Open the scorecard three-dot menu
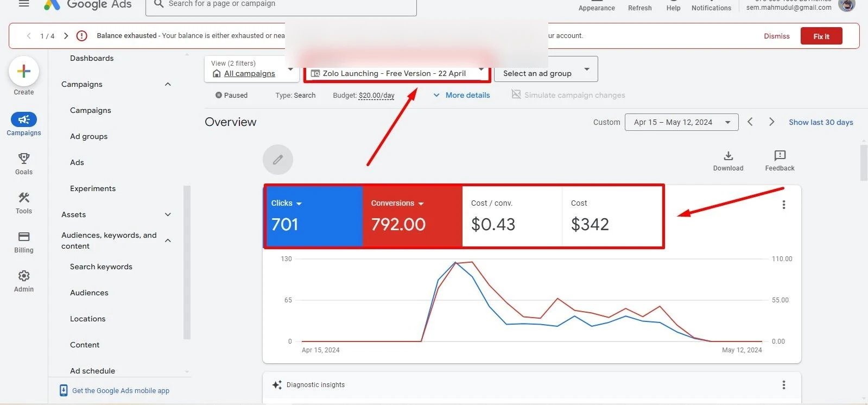868x405 pixels. 783,205
